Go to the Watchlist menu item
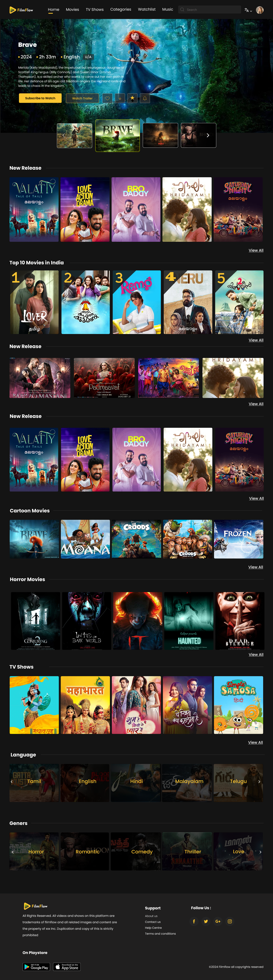This screenshot has width=273, height=980. click(146, 9)
